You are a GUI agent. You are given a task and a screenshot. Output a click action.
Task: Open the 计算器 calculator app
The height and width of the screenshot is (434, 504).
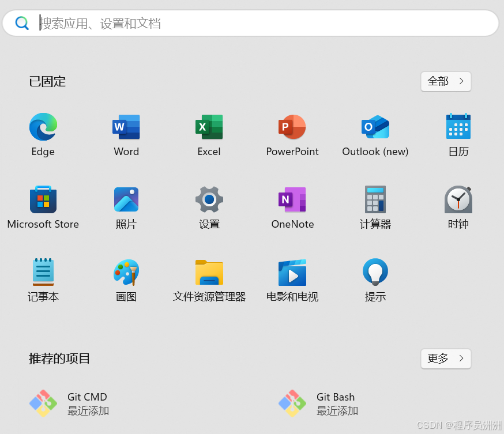pos(375,199)
